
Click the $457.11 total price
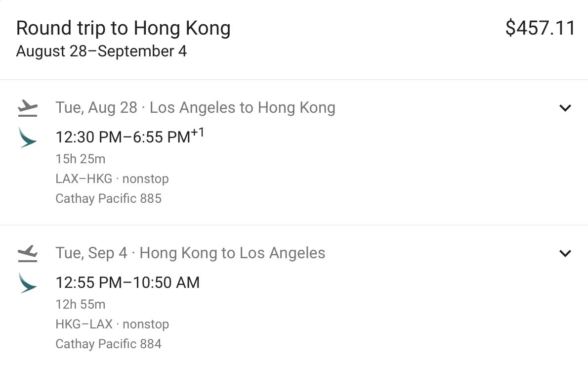[540, 28]
